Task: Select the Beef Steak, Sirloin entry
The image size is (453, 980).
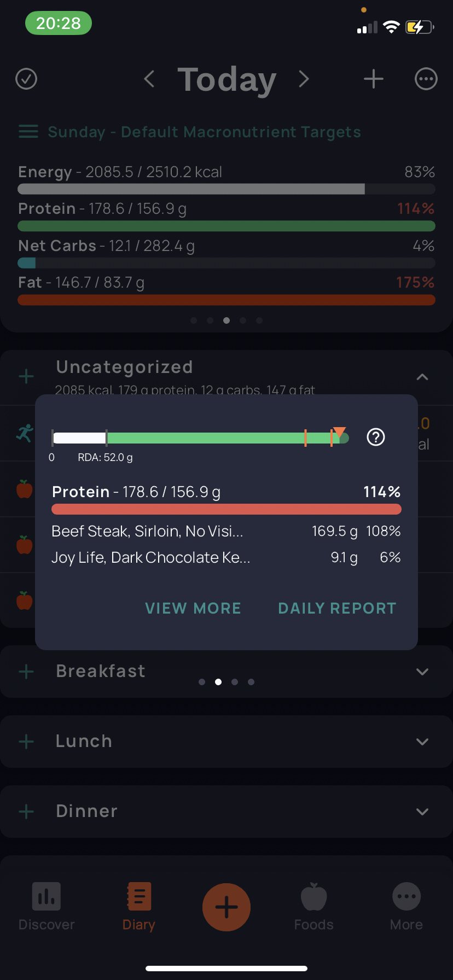Action: point(226,531)
